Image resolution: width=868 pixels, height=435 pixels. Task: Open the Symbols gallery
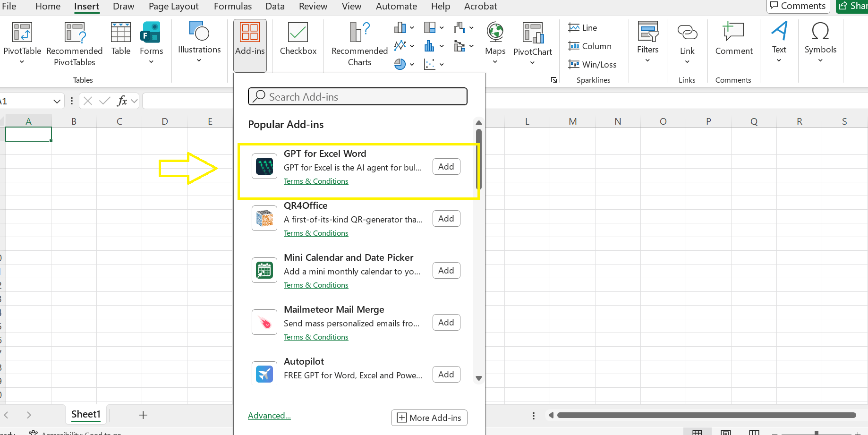[x=820, y=42]
